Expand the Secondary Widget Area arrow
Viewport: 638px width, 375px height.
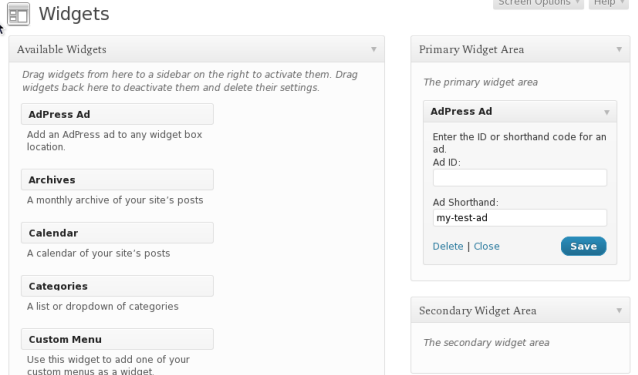(x=619, y=310)
